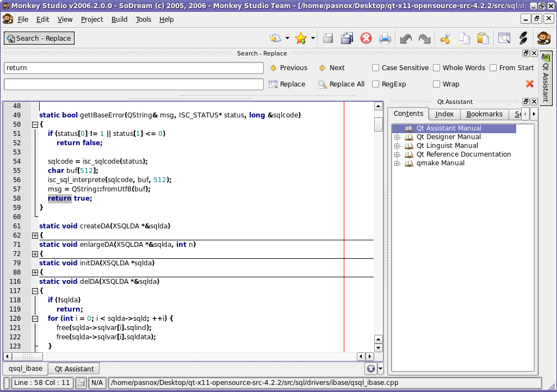The height and width of the screenshot is (392, 557).
Task: Click the vertical Qt Assistant side tab
Action: pyautogui.click(x=546, y=78)
